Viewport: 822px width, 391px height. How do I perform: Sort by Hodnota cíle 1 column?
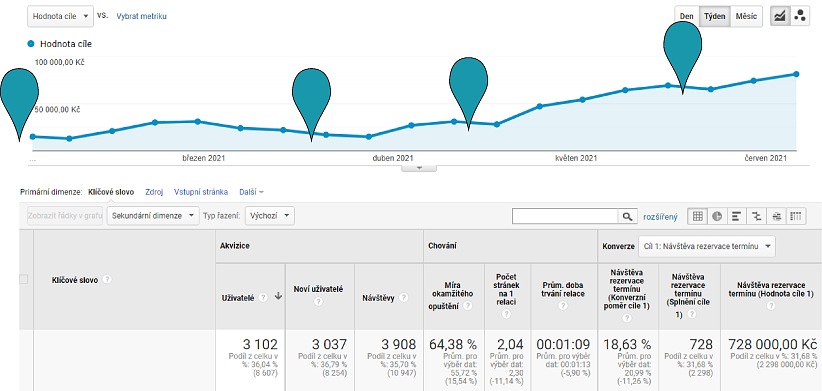771,289
